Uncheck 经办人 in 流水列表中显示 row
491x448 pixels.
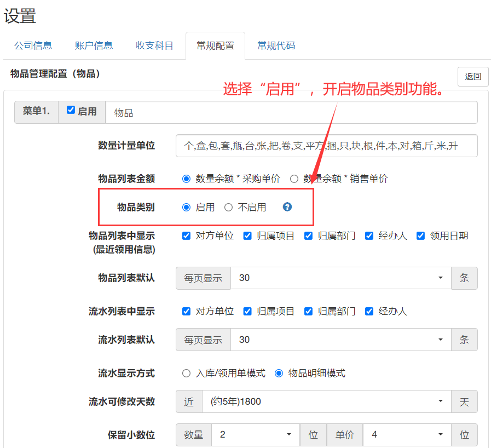tap(369, 311)
